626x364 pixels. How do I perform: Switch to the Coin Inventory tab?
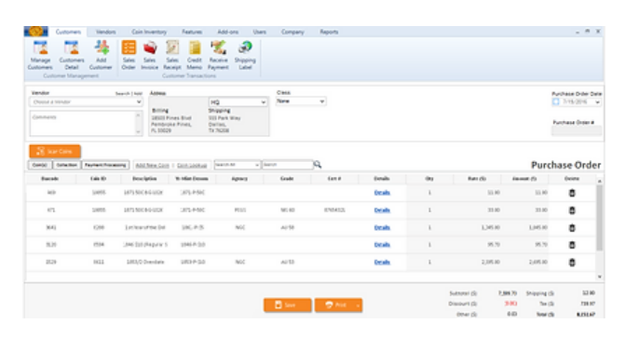point(149,32)
